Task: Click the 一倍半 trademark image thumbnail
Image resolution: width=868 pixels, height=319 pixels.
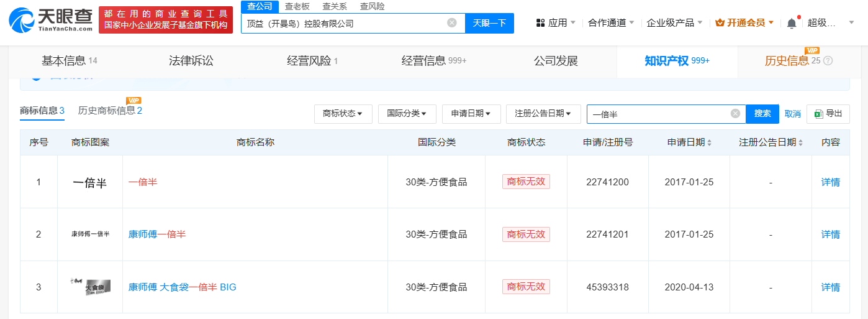Action: click(x=90, y=183)
